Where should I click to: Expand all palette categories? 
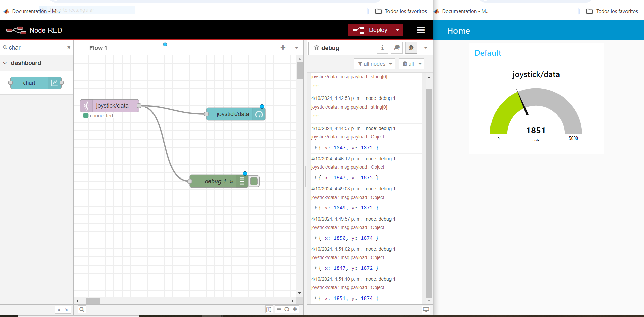(67, 310)
